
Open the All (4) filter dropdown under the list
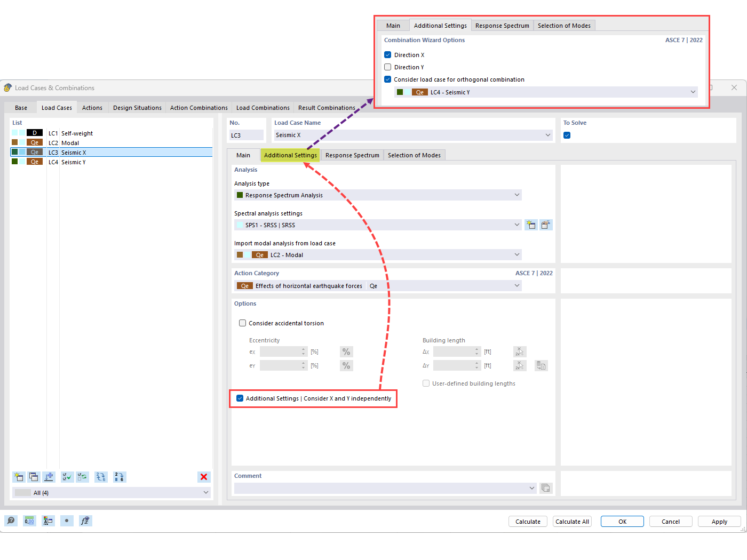[x=112, y=492]
